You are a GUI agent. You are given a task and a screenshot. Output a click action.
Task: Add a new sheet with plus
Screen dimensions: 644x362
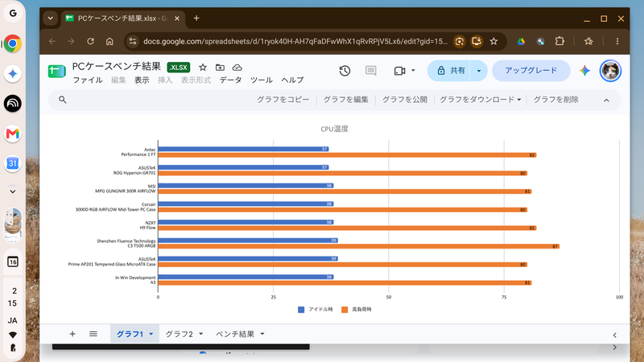point(72,334)
